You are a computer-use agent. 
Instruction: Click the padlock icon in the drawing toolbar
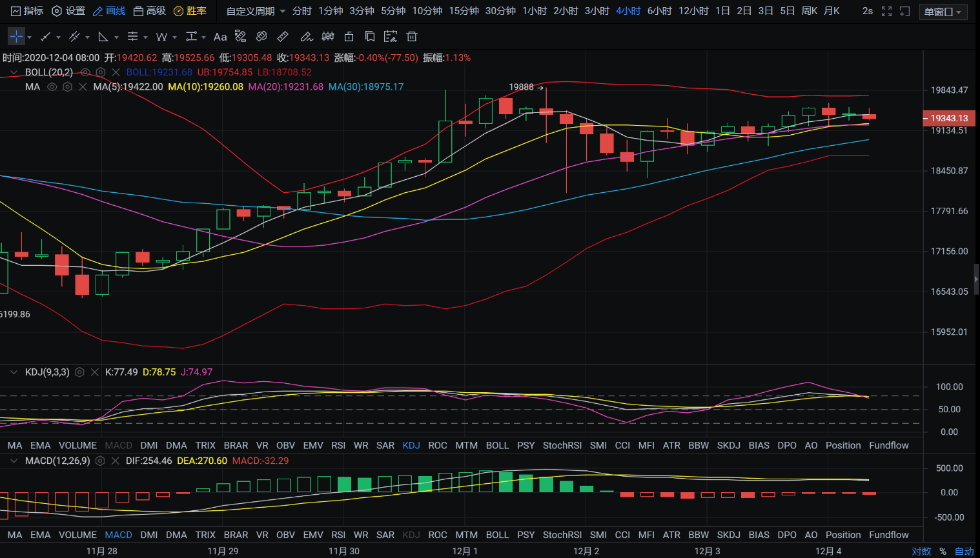(349, 37)
